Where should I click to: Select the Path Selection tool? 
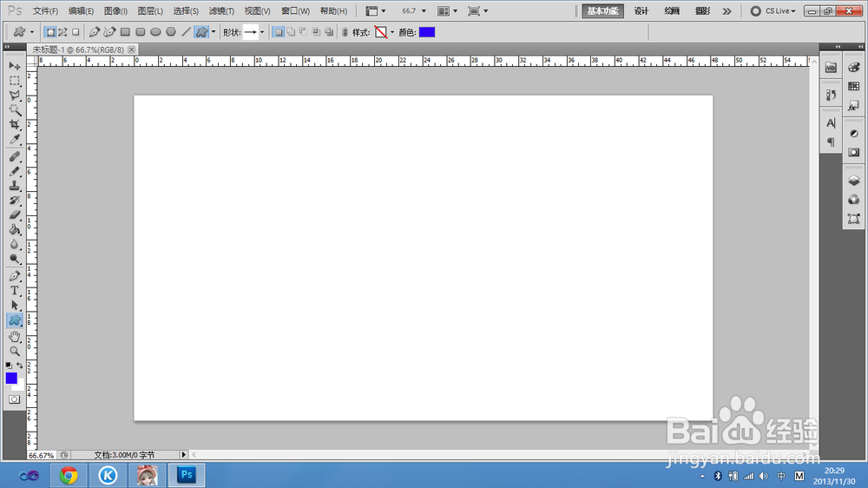click(x=15, y=305)
